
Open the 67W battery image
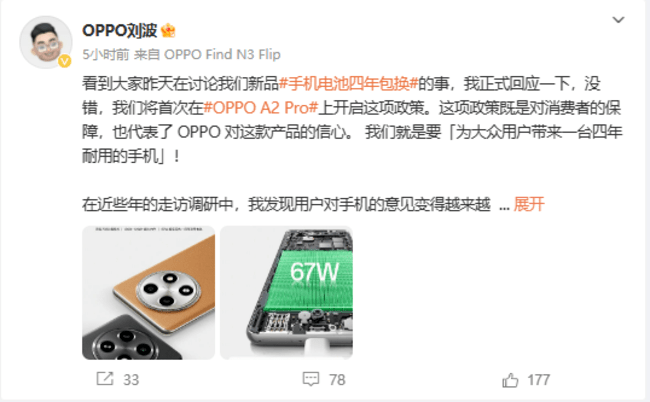click(x=286, y=293)
